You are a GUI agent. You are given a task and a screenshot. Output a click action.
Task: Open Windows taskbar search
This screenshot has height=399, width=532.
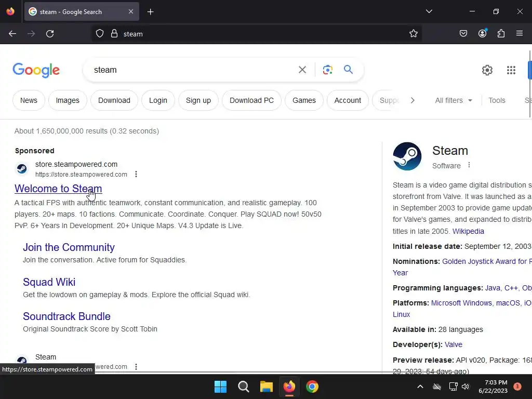(x=244, y=387)
